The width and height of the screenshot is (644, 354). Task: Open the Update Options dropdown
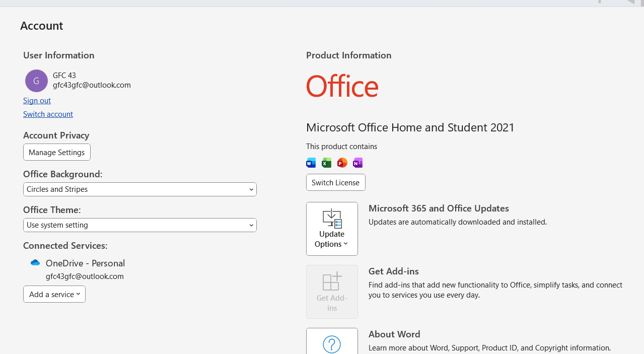pos(332,229)
